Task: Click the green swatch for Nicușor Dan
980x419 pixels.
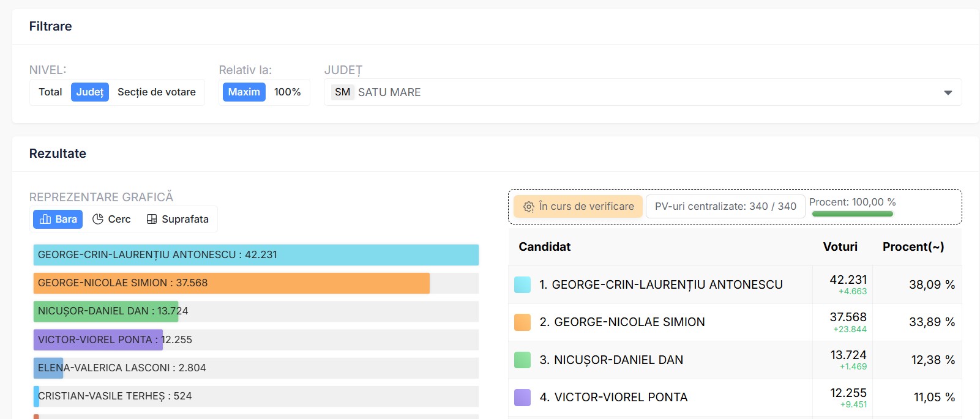Action: pyautogui.click(x=522, y=360)
